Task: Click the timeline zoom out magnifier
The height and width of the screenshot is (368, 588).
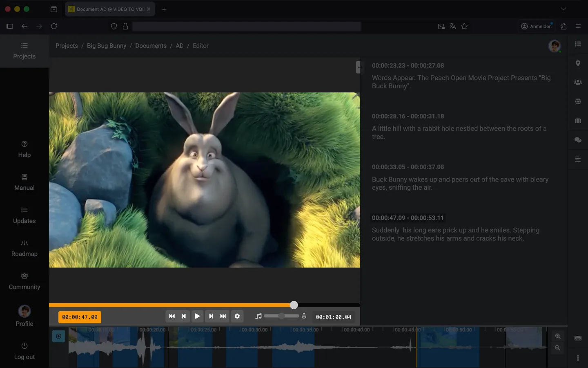Action: click(x=558, y=348)
